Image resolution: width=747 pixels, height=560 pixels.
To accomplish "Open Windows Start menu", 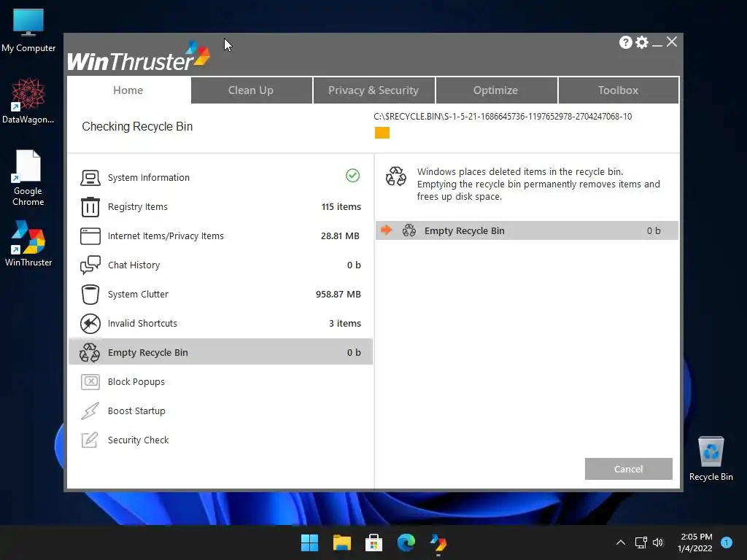I will [309, 542].
